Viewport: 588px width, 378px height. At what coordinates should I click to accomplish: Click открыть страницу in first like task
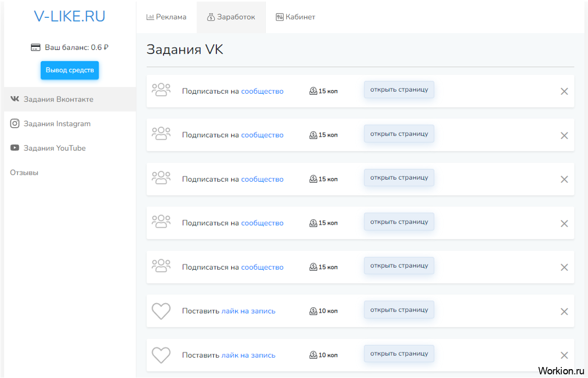click(399, 310)
